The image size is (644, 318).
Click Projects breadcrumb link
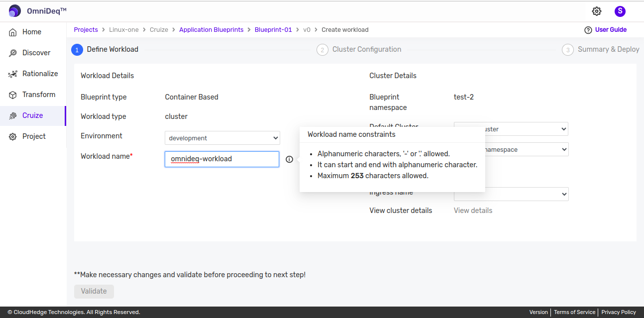pos(86,30)
